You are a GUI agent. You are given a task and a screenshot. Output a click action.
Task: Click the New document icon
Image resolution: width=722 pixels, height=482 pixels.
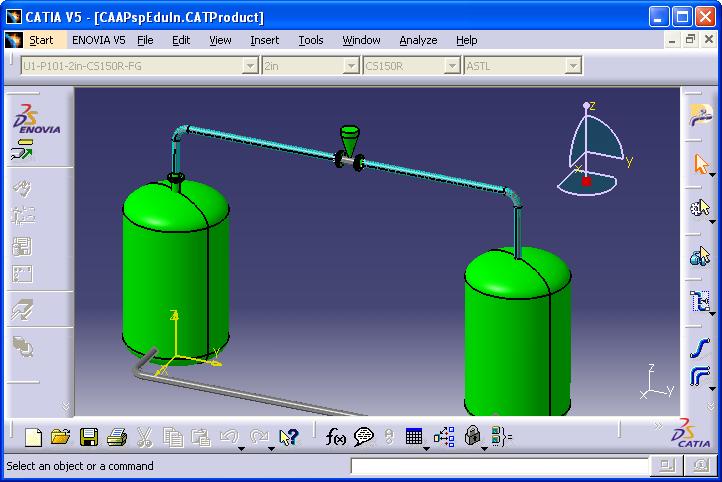tap(33, 436)
